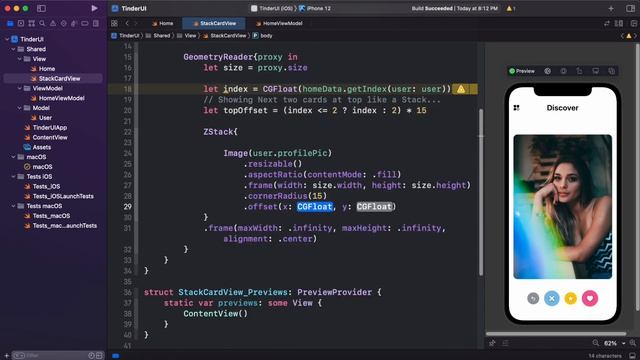The width and height of the screenshot is (640, 360).
Task: Open the preview device settings button
Action: pos(563,71)
